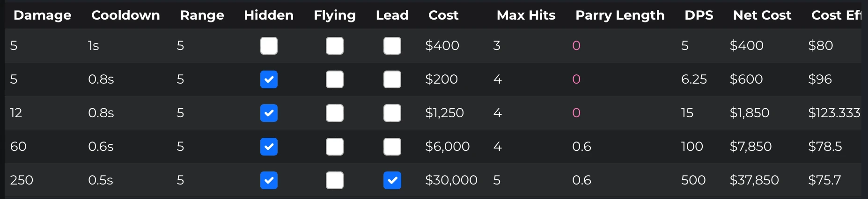Image resolution: width=868 pixels, height=199 pixels.
Task: Click the $30,000 cost cell
Action: [451, 180]
